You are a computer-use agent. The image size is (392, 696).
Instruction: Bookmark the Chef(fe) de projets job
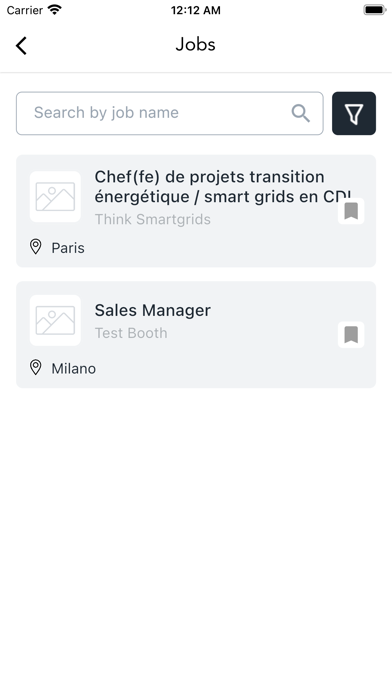tap(351, 211)
